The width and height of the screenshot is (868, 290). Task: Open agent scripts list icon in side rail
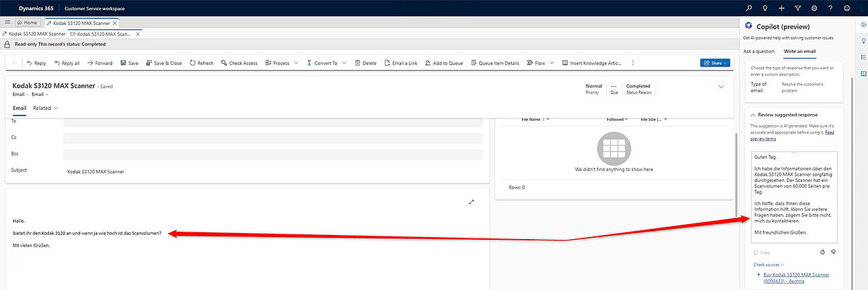coord(863,57)
